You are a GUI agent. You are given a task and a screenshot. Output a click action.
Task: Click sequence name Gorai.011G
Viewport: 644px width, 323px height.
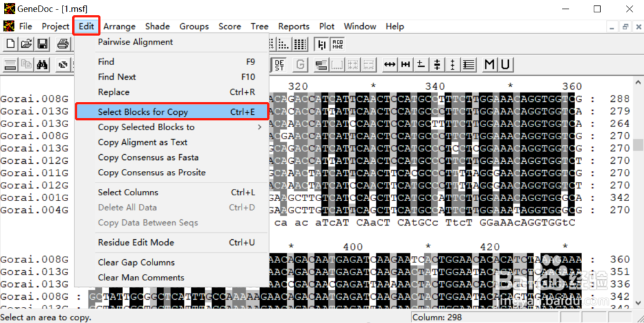(x=34, y=173)
